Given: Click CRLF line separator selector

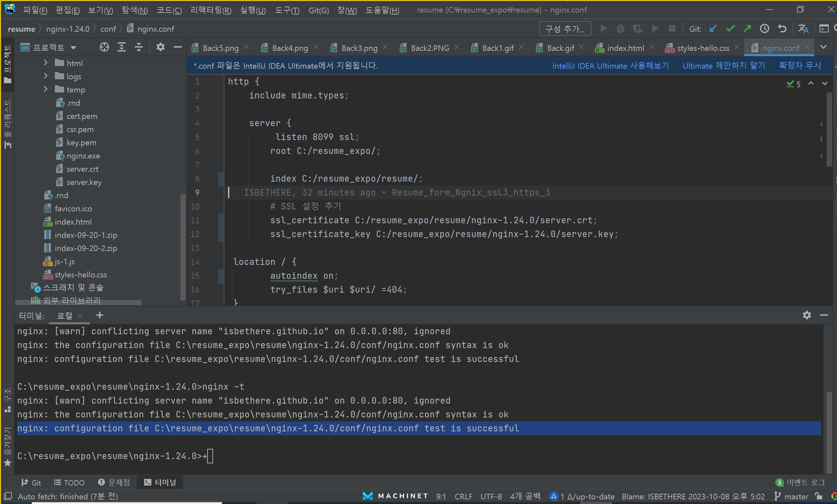Looking at the screenshot, I should click(463, 496).
